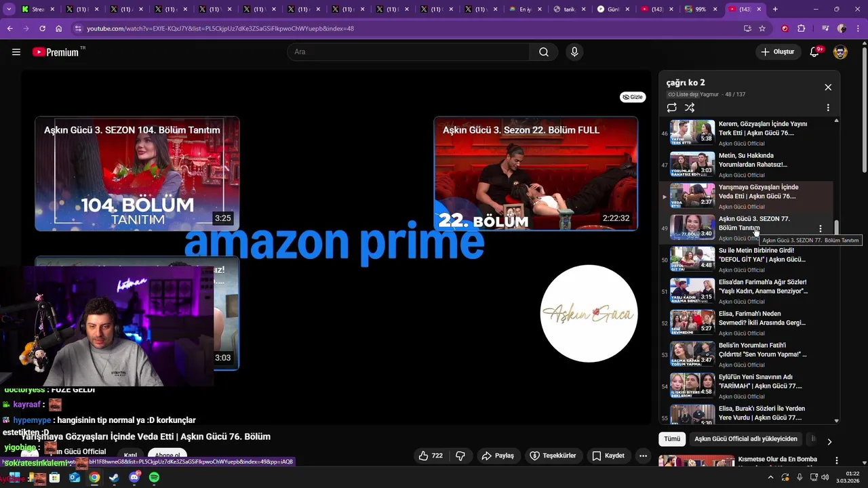Open 104. Bölüm Tanıtım end-screen video

click(137, 174)
